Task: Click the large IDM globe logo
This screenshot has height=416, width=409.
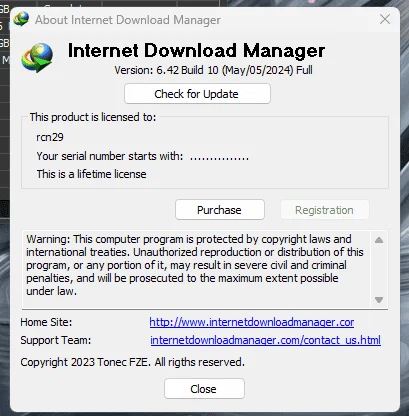Action: (37, 57)
